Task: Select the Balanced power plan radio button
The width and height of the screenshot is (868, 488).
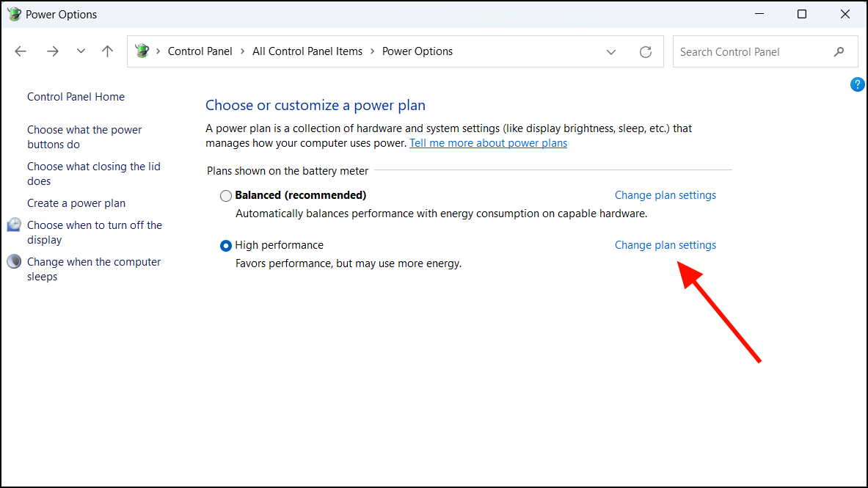Action: [x=226, y=195]
